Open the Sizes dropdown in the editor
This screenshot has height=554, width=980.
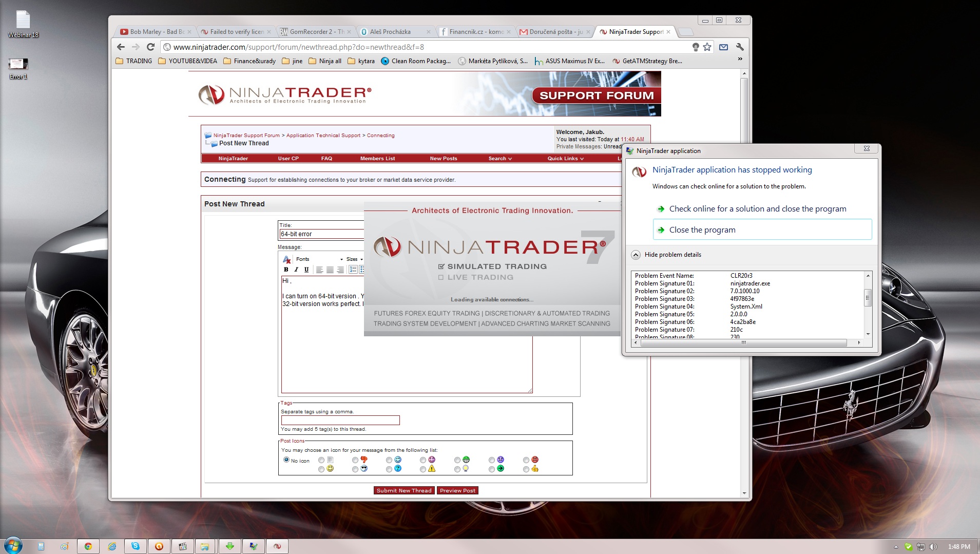click(354, 259)
